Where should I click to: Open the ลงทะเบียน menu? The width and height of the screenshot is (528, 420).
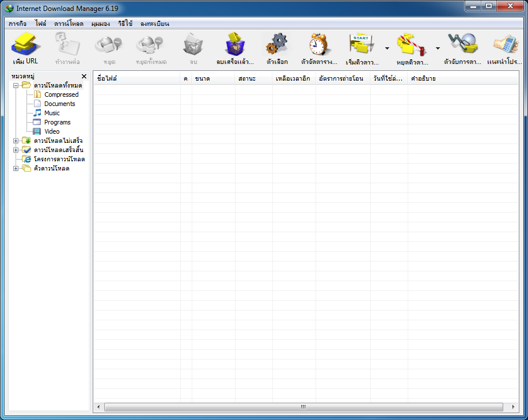(x=155, y=24)
